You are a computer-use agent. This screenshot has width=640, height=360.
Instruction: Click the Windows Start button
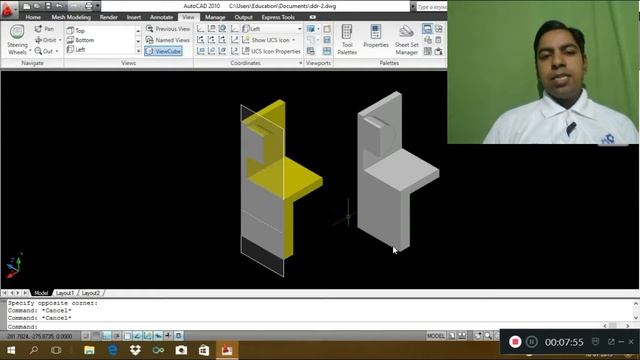(11, 350)
